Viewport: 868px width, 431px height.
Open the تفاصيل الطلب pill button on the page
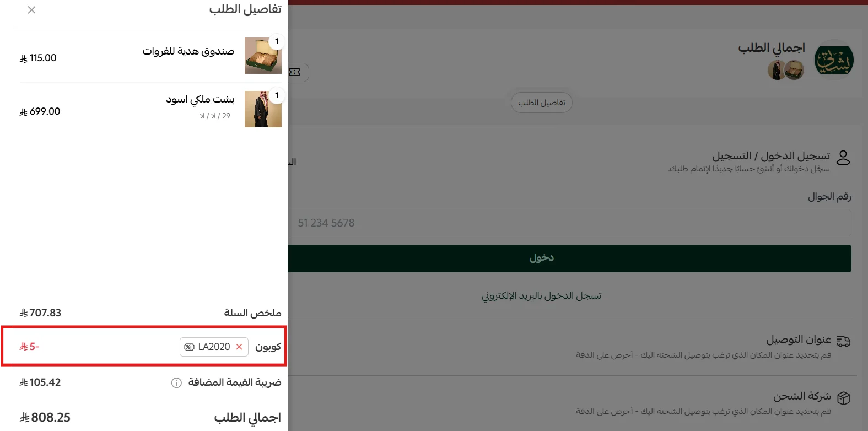[542, 103]
